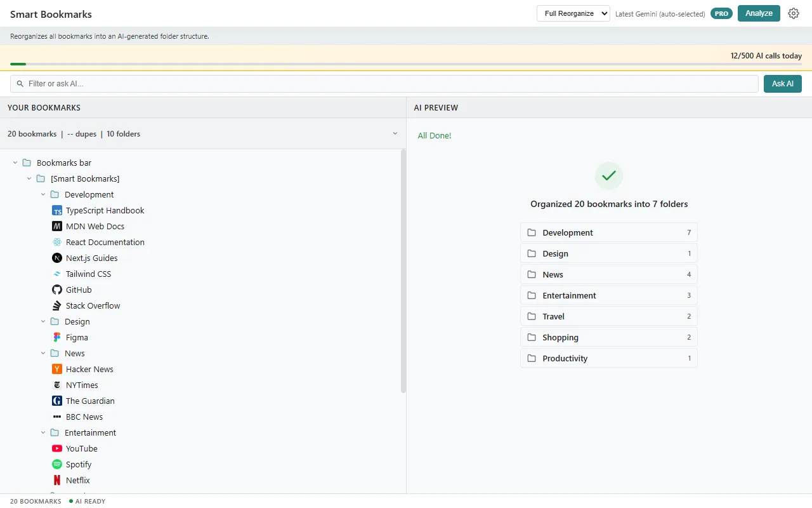This screenshot has height=508, width=812.
Task: Collapse the Bookmarks bar tree node
Action: tap(15, 163)
